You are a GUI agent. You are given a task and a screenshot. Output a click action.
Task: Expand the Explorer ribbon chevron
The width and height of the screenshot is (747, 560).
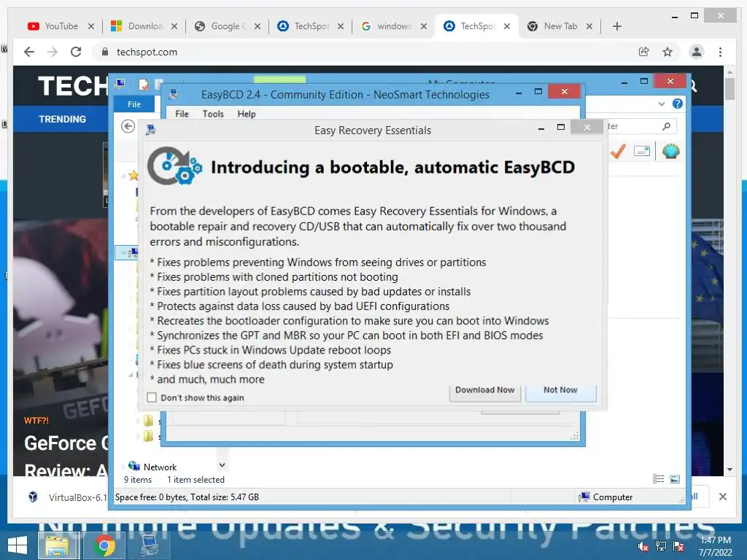click(x=661, y=104)
